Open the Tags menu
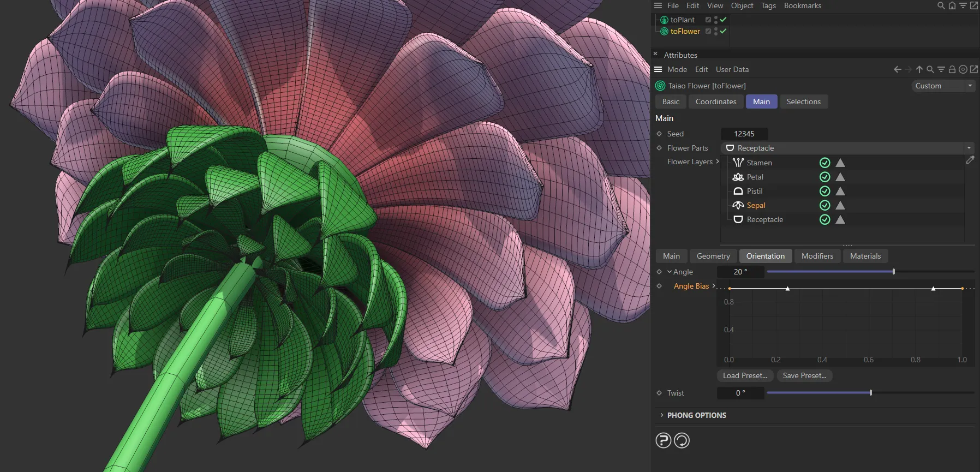The image size is (980, 472). coord(768,5)
